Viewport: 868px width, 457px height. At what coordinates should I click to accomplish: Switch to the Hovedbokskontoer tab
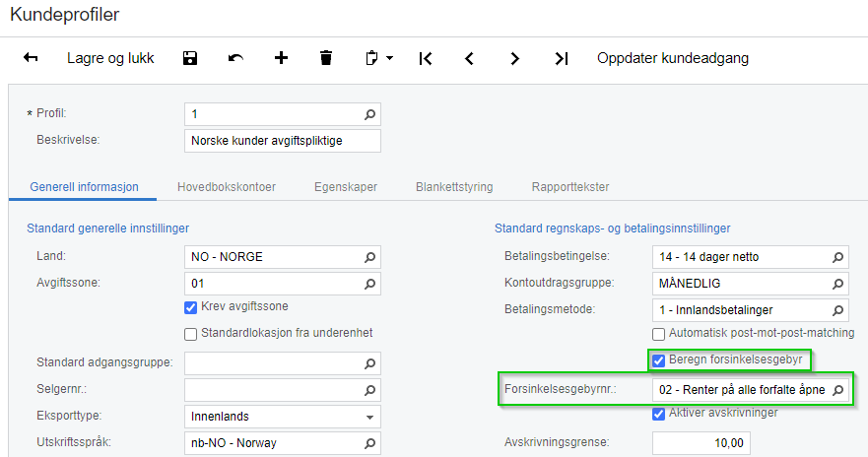click(x=227, y=187)
